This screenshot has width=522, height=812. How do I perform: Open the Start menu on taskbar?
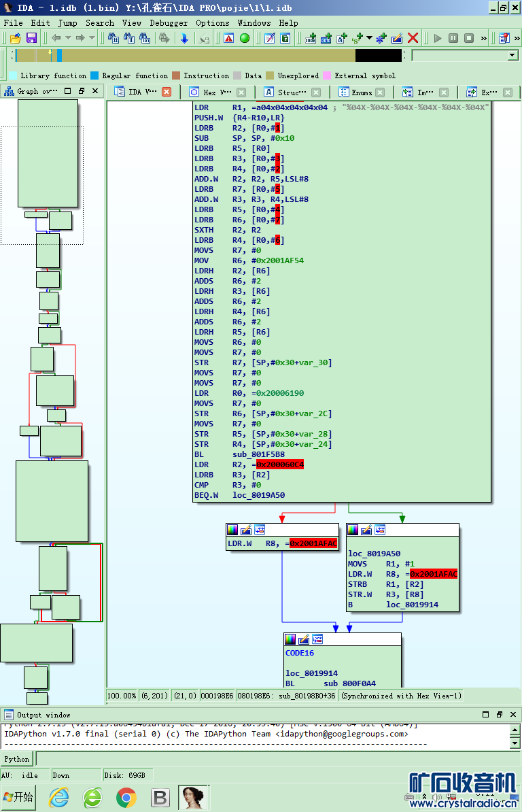coord(18,797)
